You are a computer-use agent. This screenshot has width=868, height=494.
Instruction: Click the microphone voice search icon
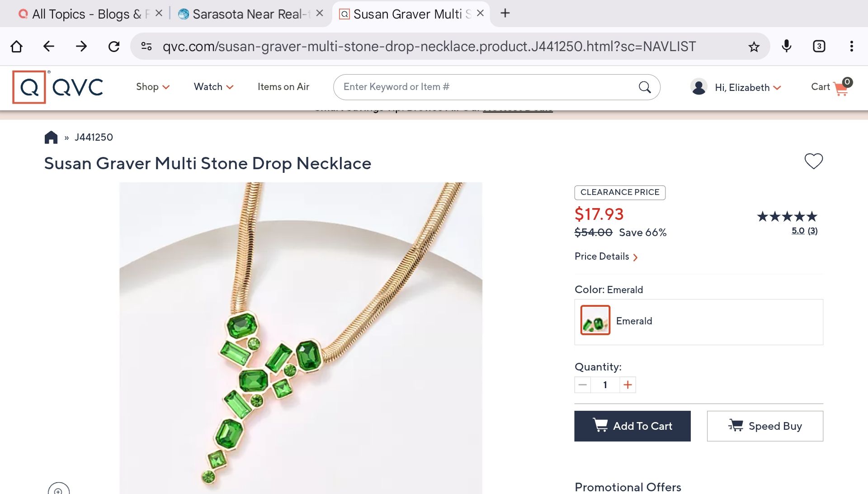point(787,46)
